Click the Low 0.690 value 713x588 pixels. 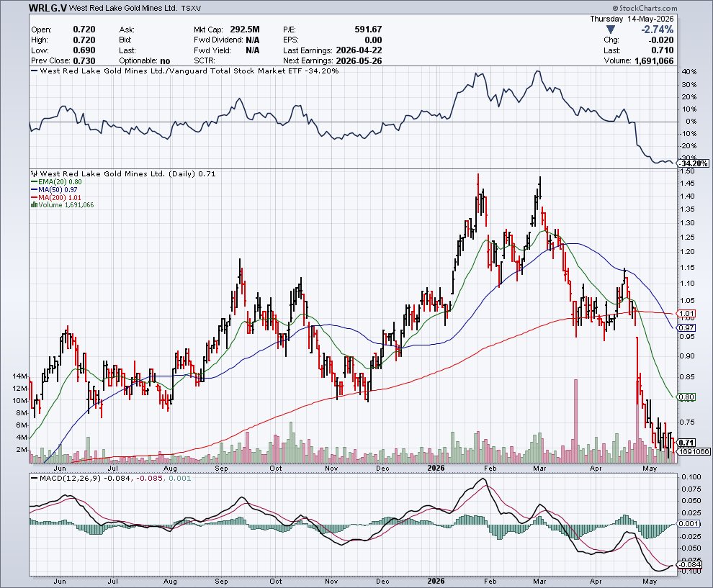(84, 50)
